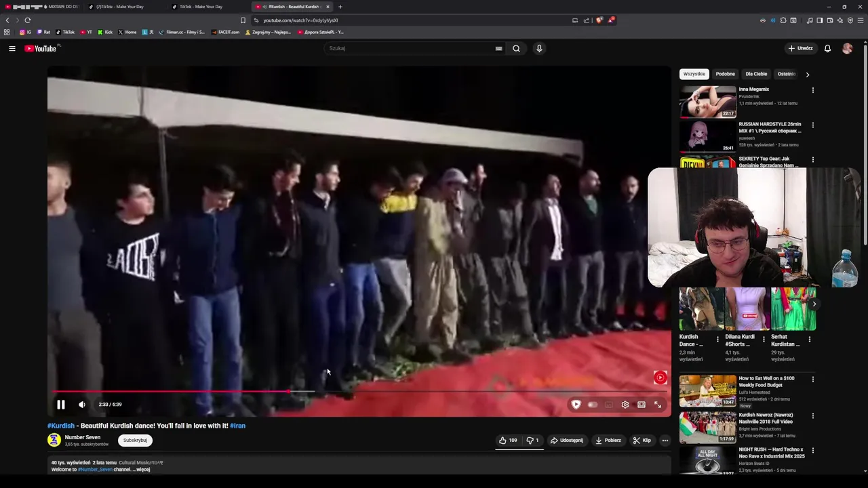Screen dimensions: 868x488
Task: Open the Number Seven channel name link
Action: 83,437
